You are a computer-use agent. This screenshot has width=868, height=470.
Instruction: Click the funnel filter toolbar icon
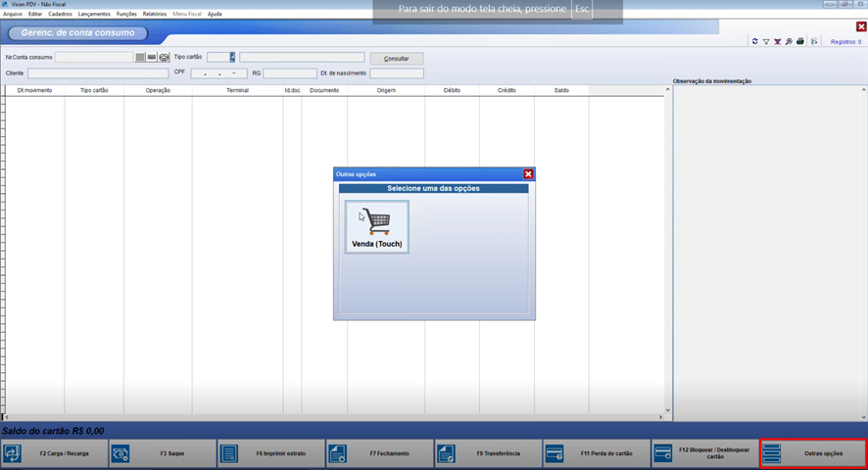[x=766, y=41]
